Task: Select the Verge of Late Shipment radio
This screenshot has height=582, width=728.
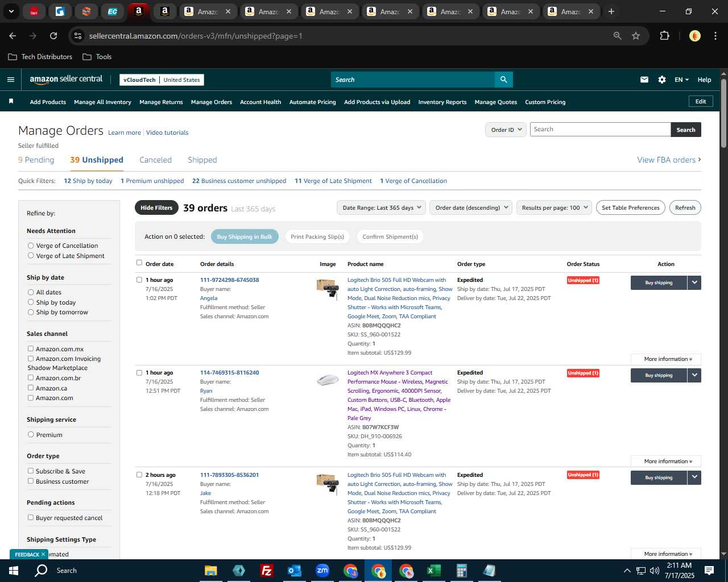Action: 31,256
